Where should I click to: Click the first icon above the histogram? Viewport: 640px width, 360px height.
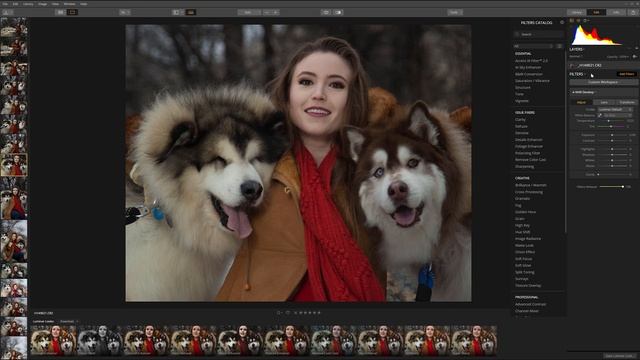(572, 20)
